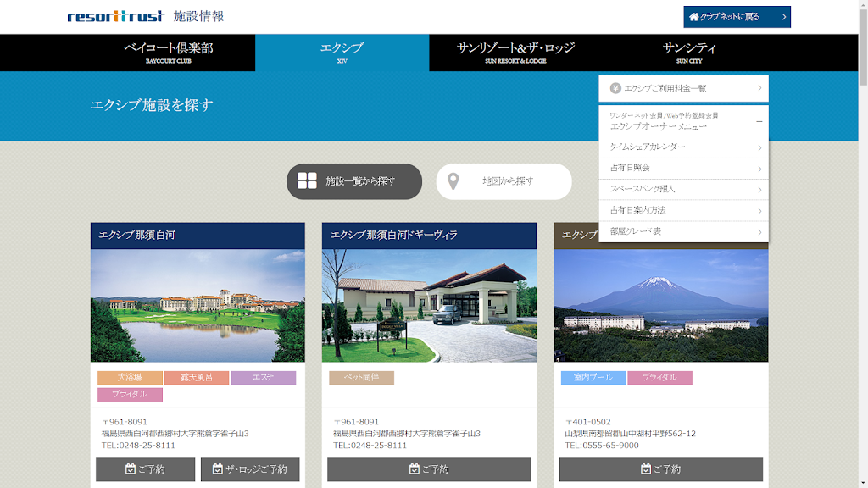The height and width of the screenshot is (488, 868).
Task: Select the エクシブ tab
Action: coord(342,53)
